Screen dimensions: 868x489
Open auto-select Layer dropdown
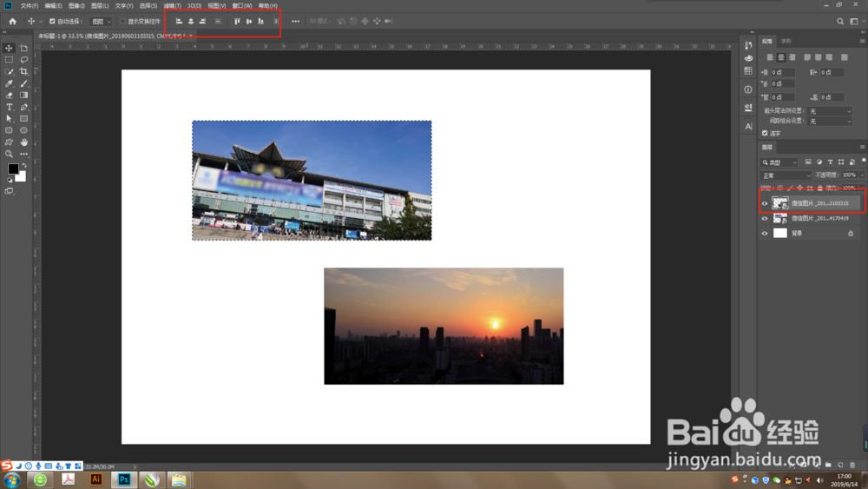click(x=102, y=22)
